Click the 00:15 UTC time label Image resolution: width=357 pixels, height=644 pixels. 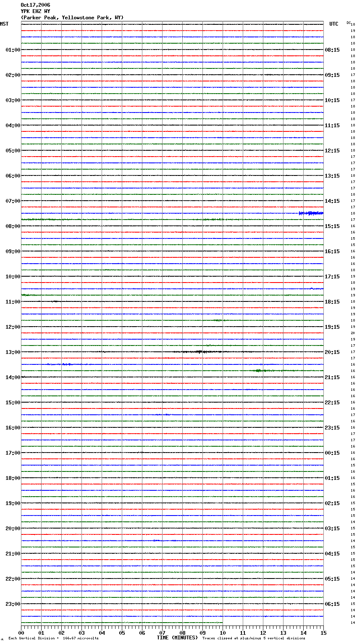[x=332, y=453]
